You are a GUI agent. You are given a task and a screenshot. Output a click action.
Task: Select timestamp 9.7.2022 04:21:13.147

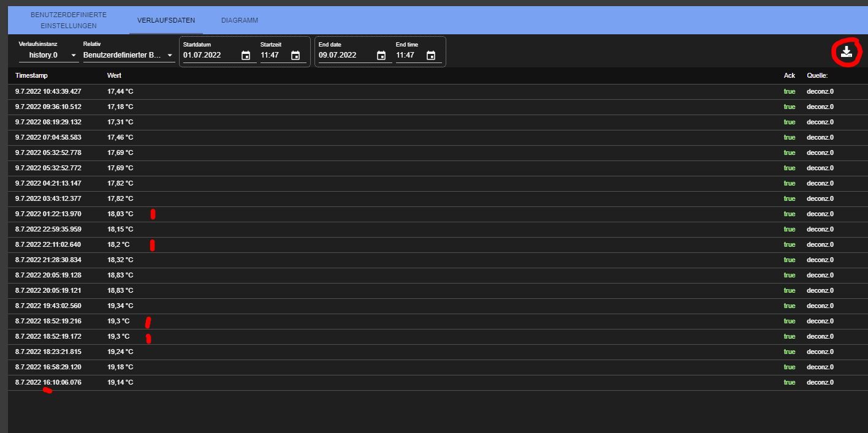tap(48, 183)
